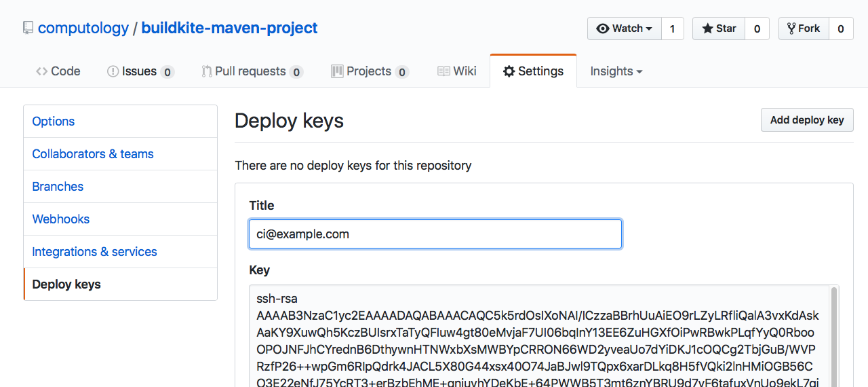This screenshot has width=868, height=387.
Task: Click the Wiki book icon
Action: 443,71
